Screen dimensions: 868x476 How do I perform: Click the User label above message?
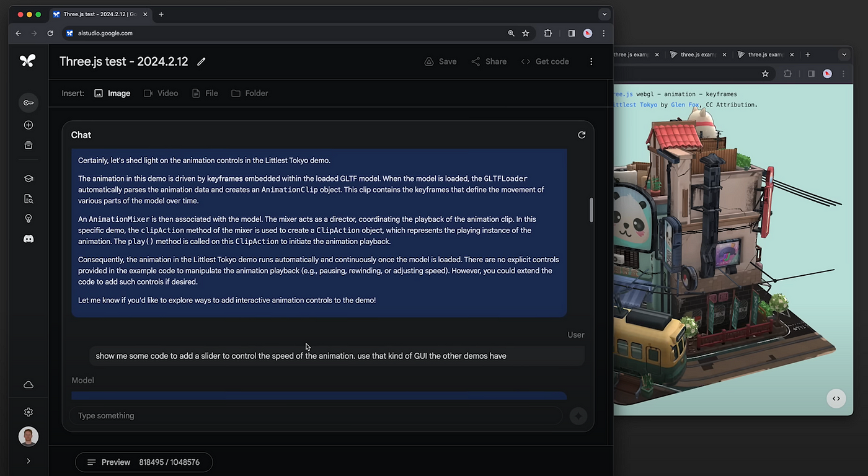(x=576, y=335)
